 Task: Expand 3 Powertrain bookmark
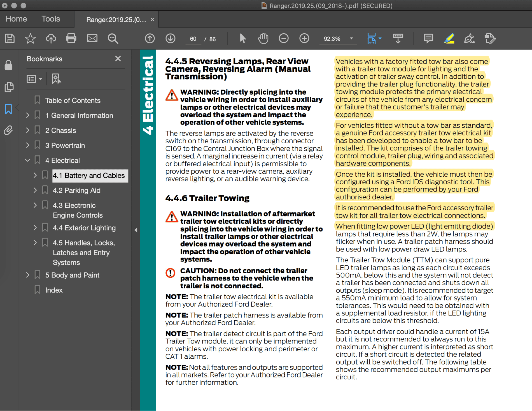pos(27,145)
